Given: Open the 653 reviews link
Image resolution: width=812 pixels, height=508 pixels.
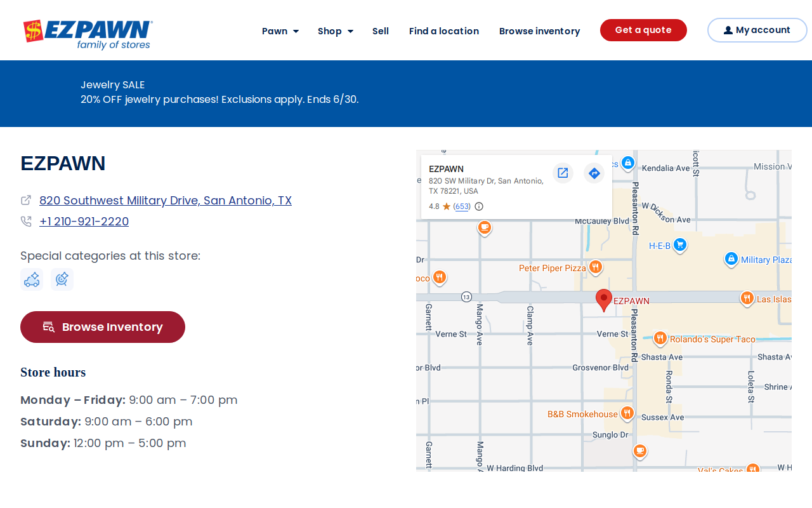Looking at the screenshot, I should (462, 206).
